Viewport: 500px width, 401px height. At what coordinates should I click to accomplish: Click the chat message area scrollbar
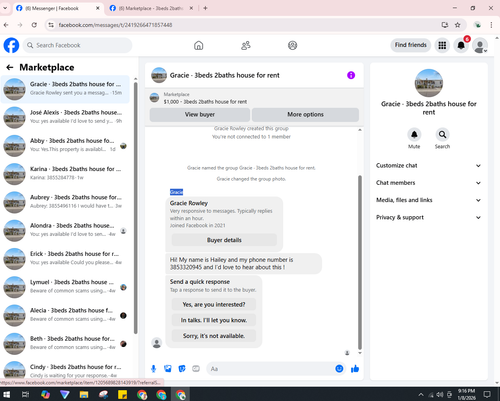360,262
